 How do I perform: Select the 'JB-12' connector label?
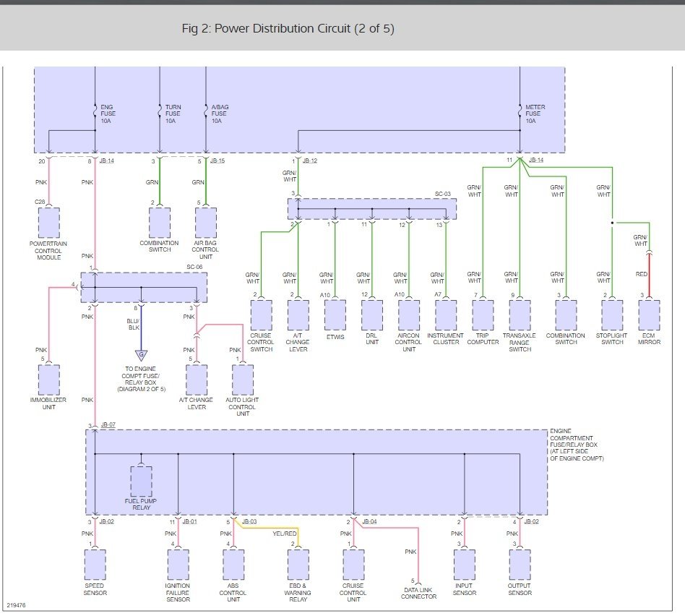(310, 161)
